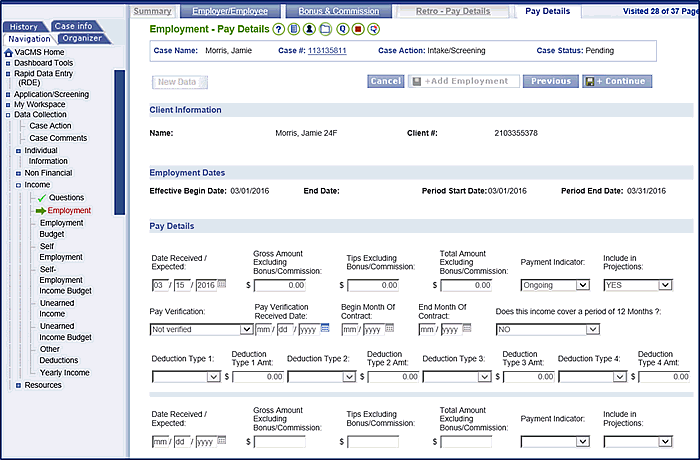
Task: Open the Deduction Type 1 dropdown
Action: (186, 377)
